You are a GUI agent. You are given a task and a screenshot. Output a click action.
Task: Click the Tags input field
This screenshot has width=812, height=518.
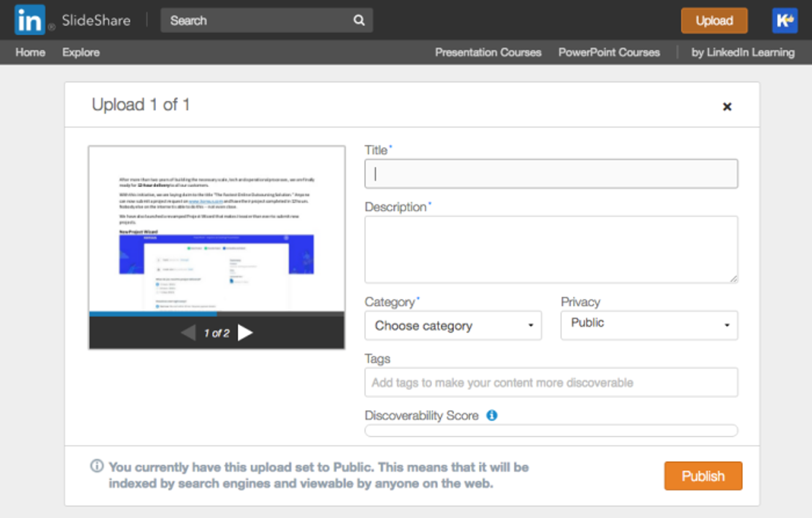[x=551, y=382]
